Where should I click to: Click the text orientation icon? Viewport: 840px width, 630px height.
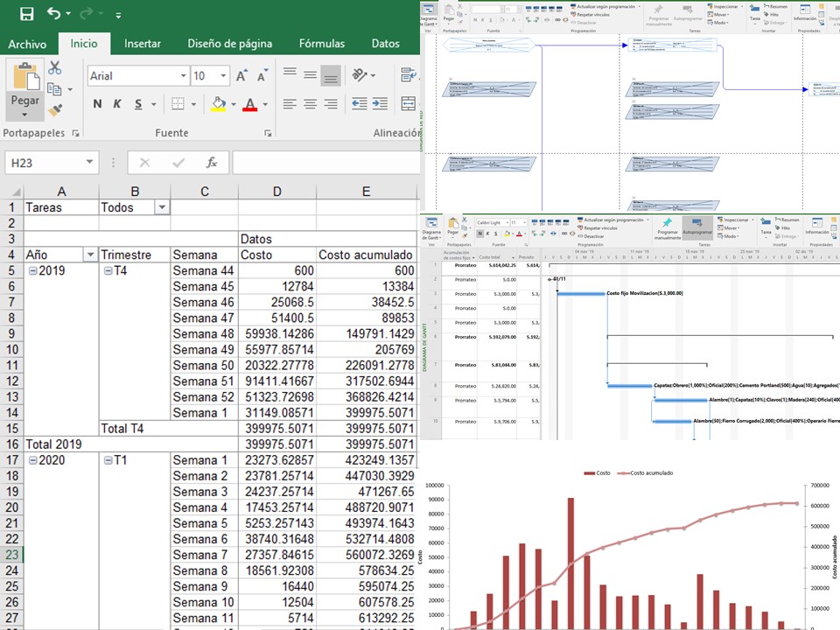(x=360, y=76)
